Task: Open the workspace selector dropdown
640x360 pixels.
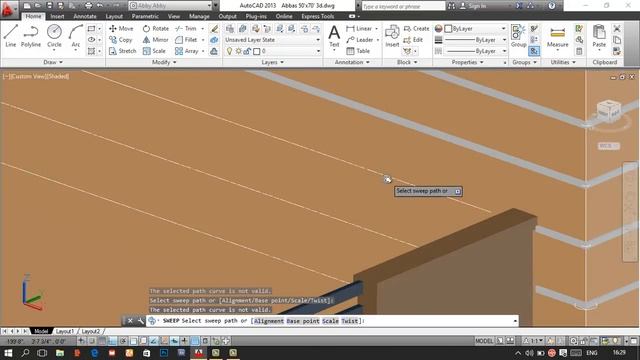Action: (x=171, y=6)
